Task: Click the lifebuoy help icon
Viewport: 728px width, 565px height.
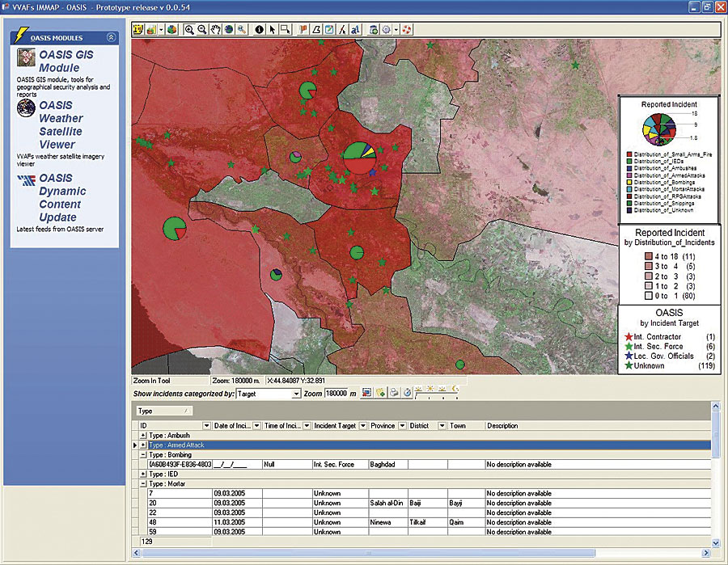Action: [406, 29]
